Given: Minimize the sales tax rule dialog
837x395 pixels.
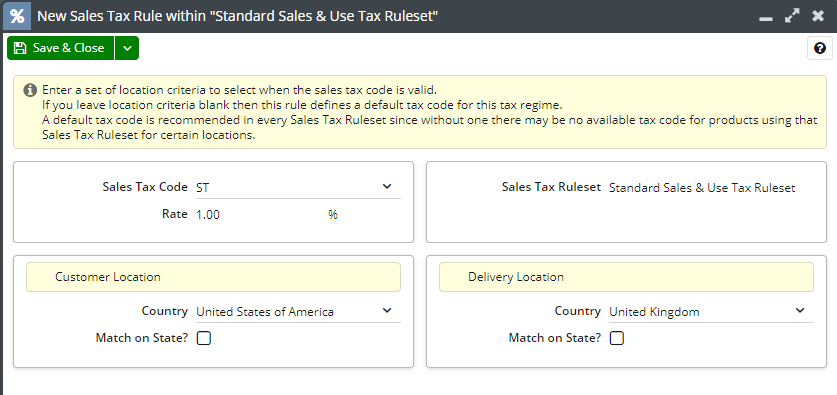Looking at the screenshot, I should pos(766,19).
